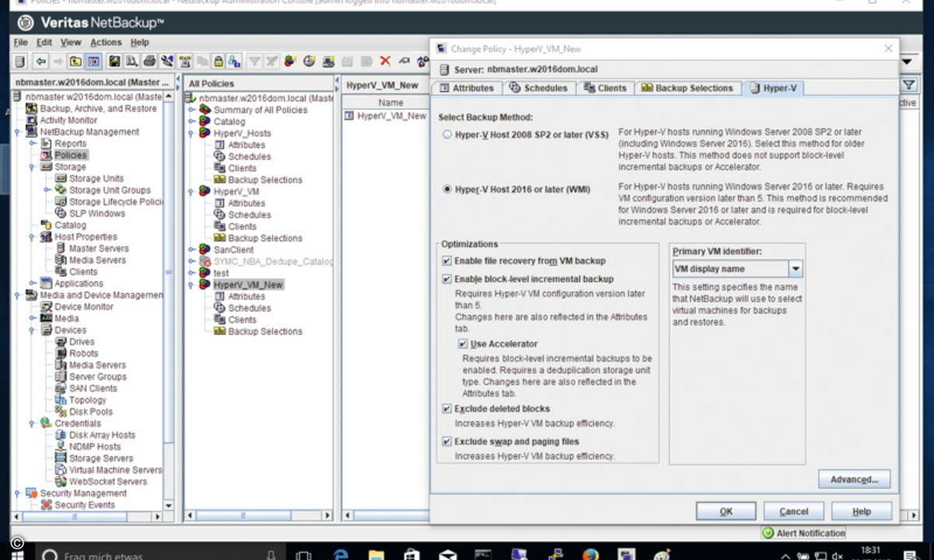Switch to the Backup Selections tab
Screen dimensions: 934x560
[687, 88]
